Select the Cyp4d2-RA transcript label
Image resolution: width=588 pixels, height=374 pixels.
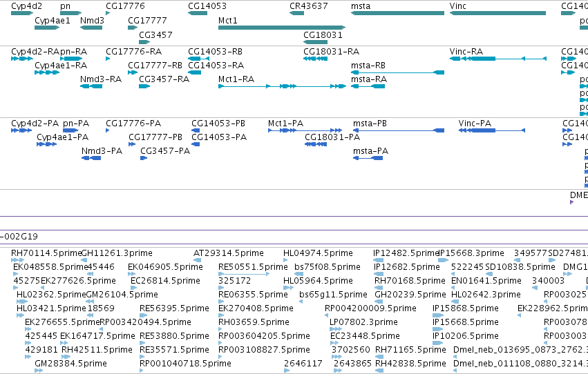click(x=35, y=51)
